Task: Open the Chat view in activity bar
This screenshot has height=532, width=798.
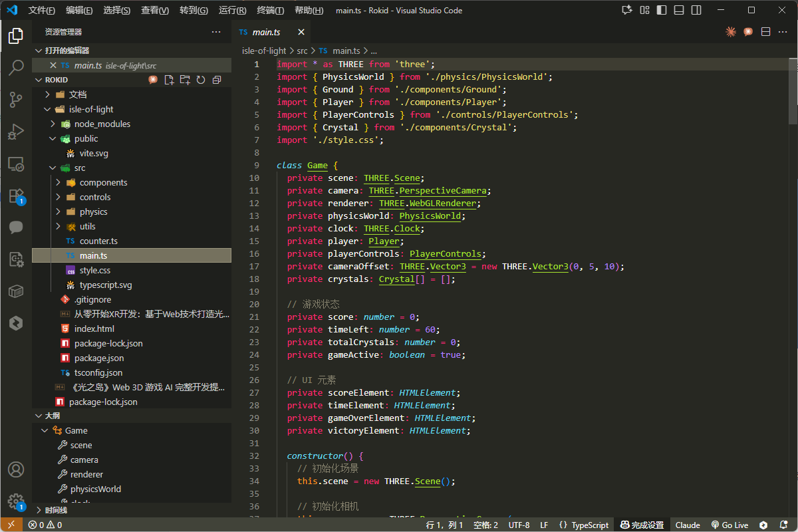Action: pos(16,227)
